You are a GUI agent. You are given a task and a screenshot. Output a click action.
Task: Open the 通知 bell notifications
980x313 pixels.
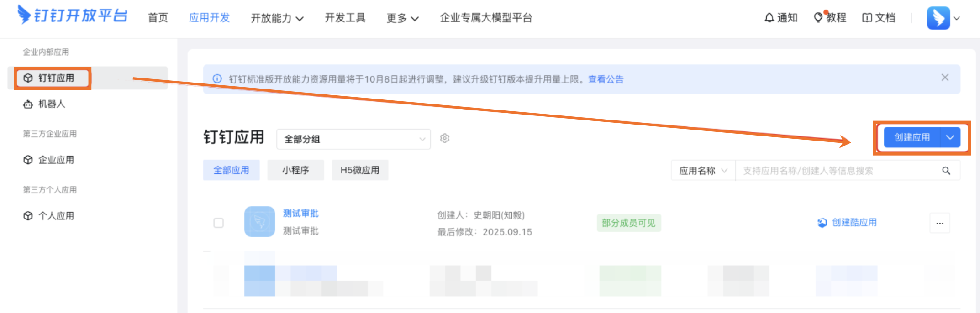click(x=781, y=18)
